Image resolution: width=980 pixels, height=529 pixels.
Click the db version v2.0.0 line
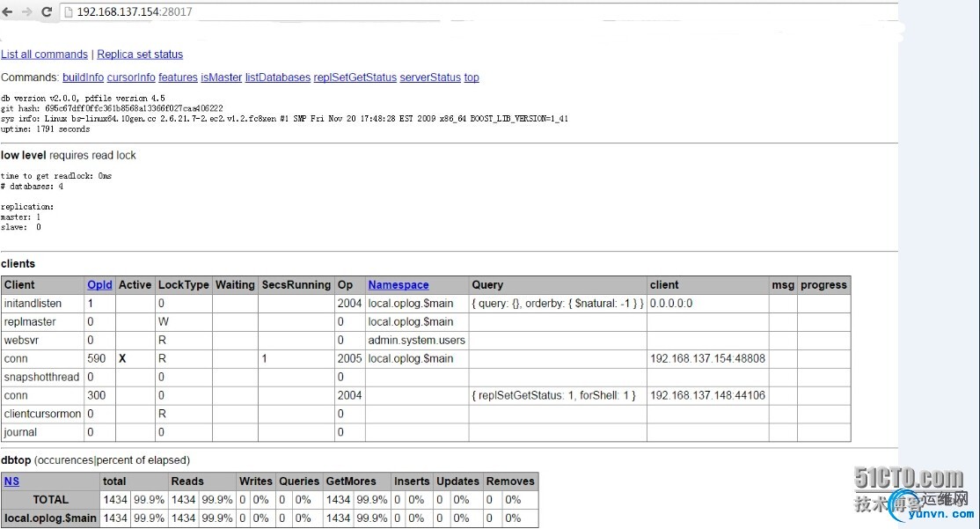[83, 99]
